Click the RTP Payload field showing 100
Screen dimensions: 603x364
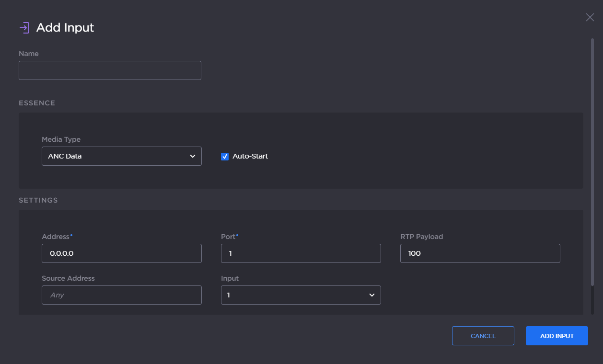[480, 253]
